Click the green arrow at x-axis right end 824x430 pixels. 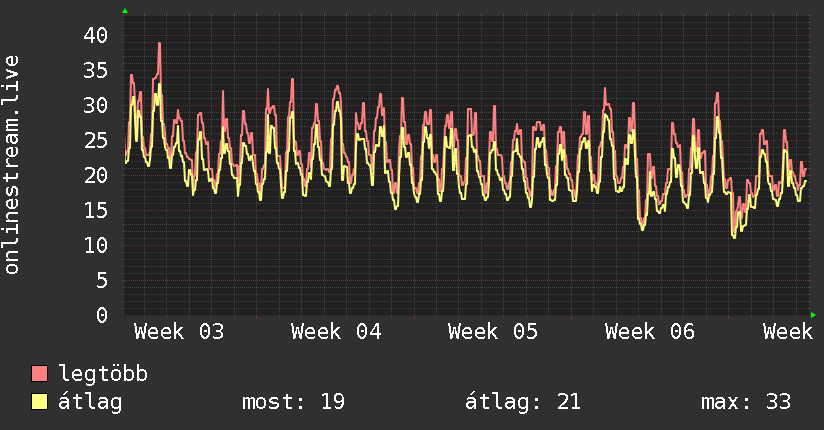click(813, 315)
